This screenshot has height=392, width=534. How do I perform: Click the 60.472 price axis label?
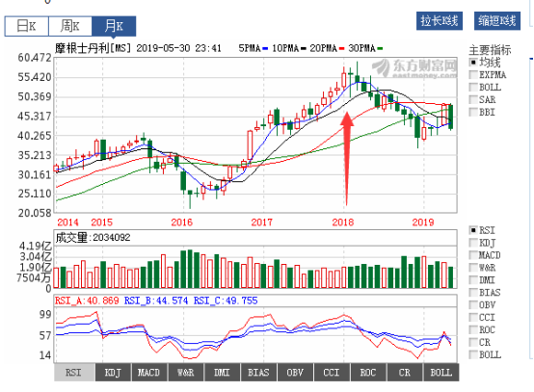(x=35, y=58)
